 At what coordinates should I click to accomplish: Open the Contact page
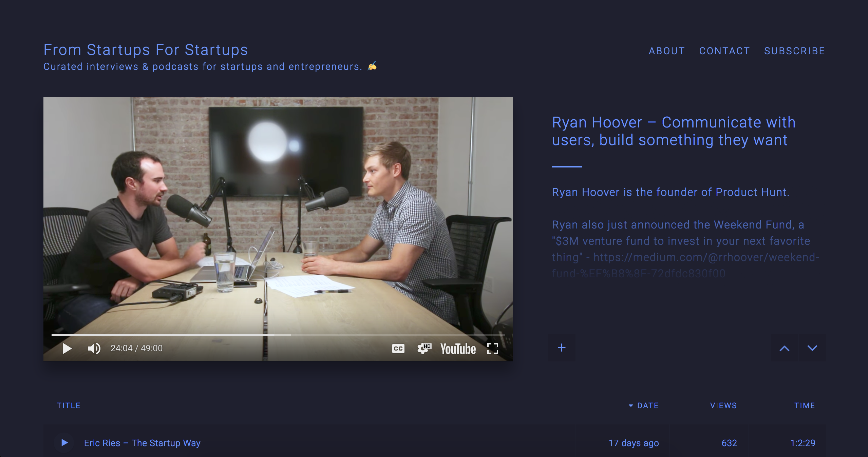tap(724, 51)
